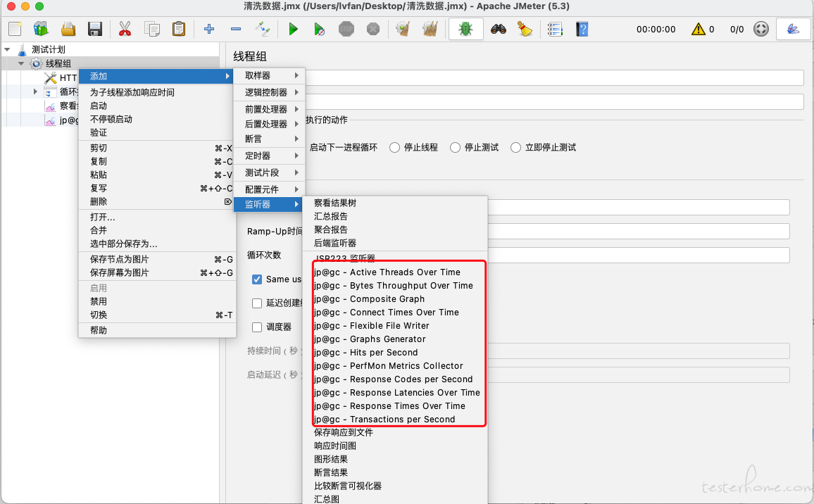Click the round thread status icon beside 0/0
The height and width of the screenshot is (504, 814).
(761, 29)
